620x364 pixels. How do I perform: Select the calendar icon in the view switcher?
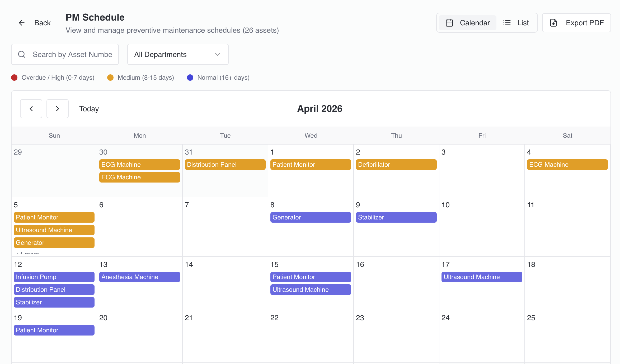(449, 23)
